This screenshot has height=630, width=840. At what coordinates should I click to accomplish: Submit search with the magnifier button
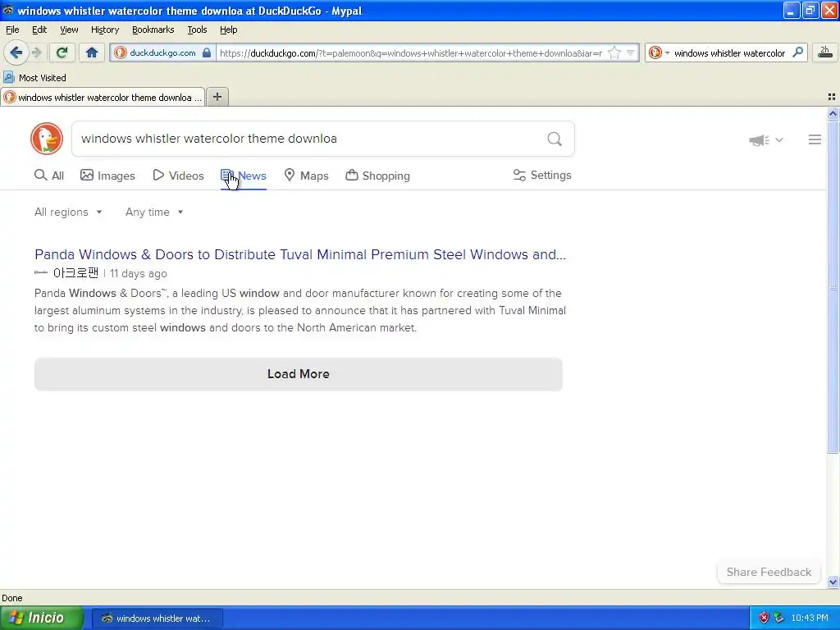555,139
